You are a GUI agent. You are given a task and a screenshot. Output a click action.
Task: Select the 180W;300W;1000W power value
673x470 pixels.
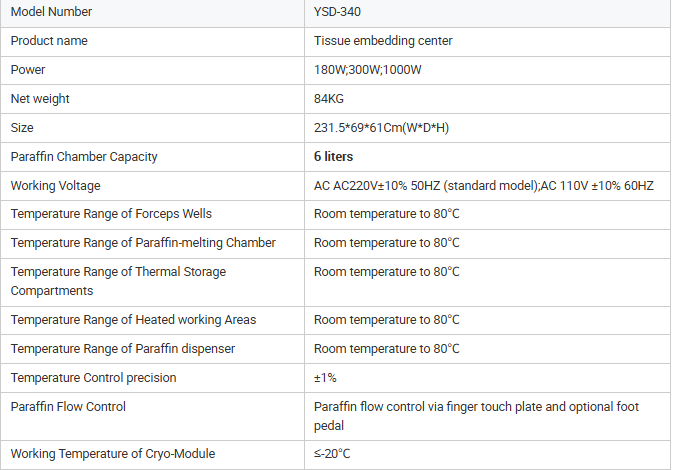pos(367,70)
